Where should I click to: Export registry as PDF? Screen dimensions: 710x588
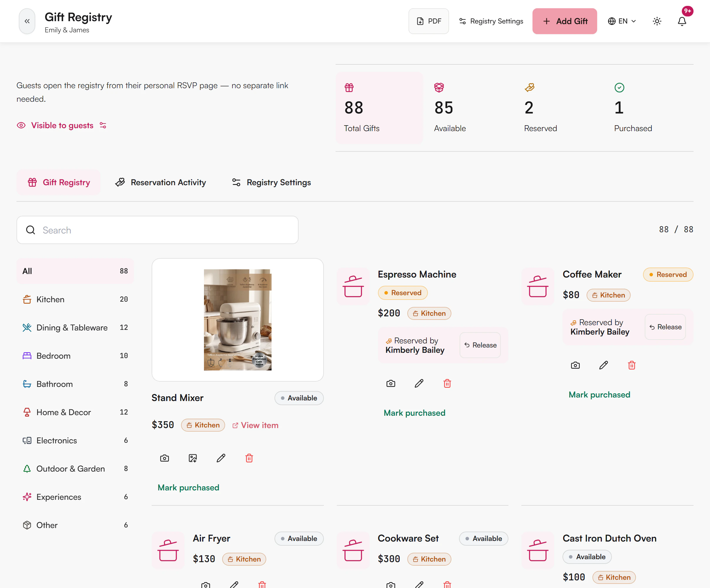[428, 21]
